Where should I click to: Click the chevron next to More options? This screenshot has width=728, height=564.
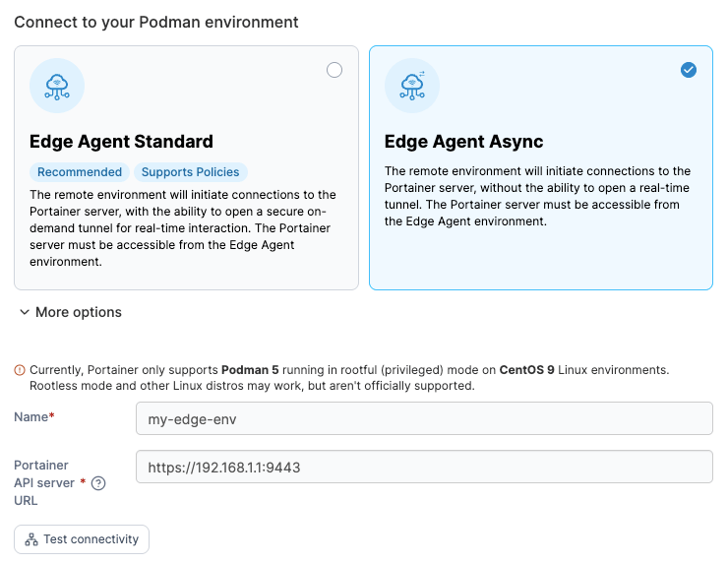tap(25, 312)
